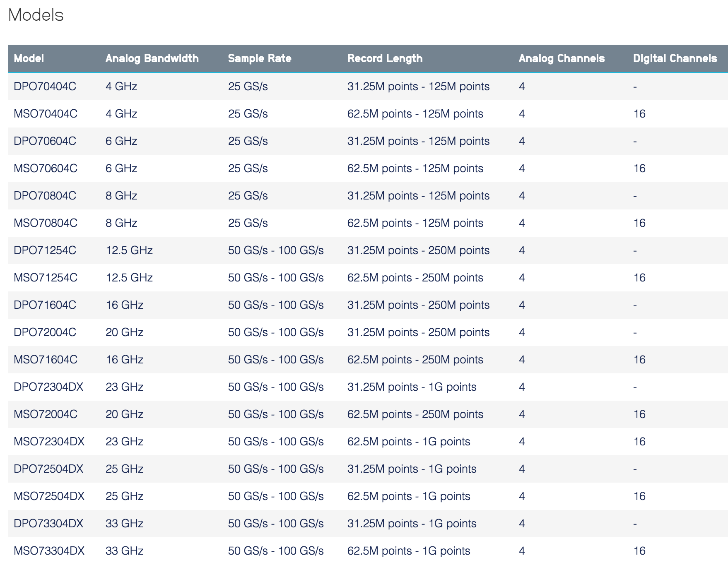The image size is (728, 577).
Task: Click the "Sample Rate" column header
Action: coord(260,58)
